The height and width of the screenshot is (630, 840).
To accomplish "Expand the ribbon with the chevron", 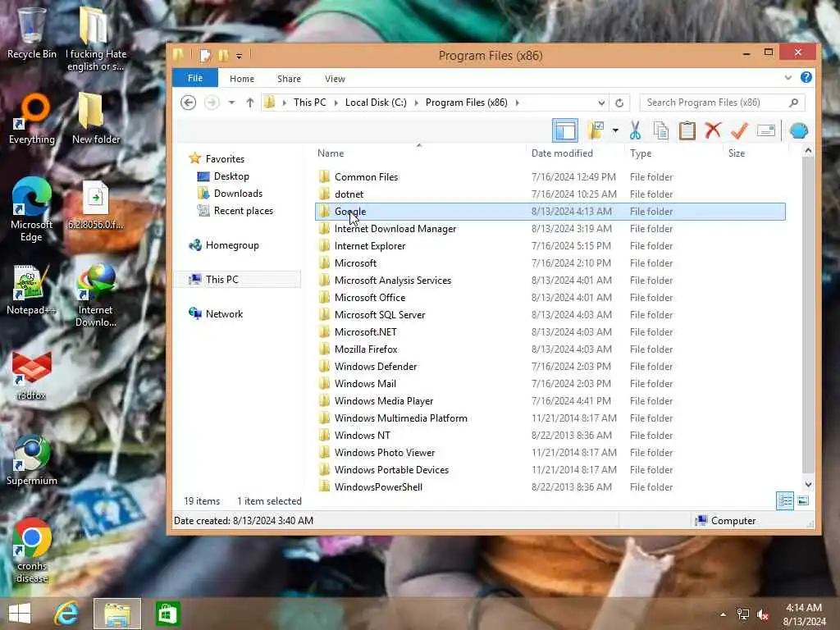I will (787, 78).
